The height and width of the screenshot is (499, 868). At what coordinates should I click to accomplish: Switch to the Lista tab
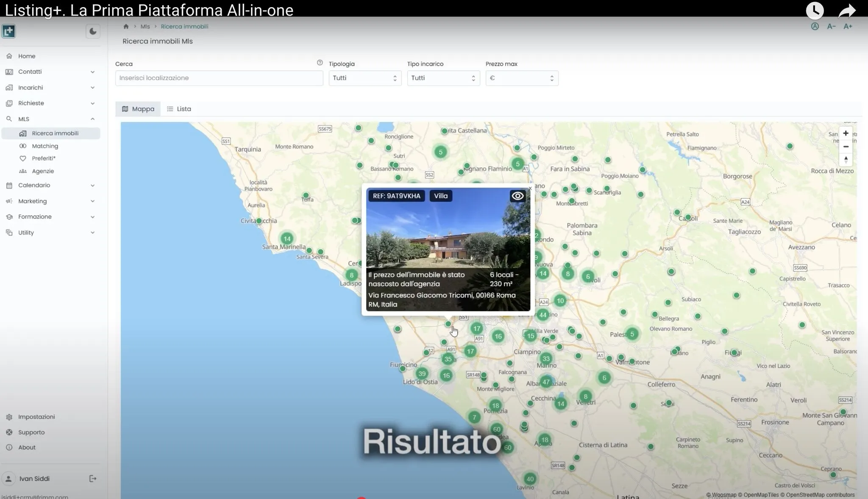coord(179,109)
